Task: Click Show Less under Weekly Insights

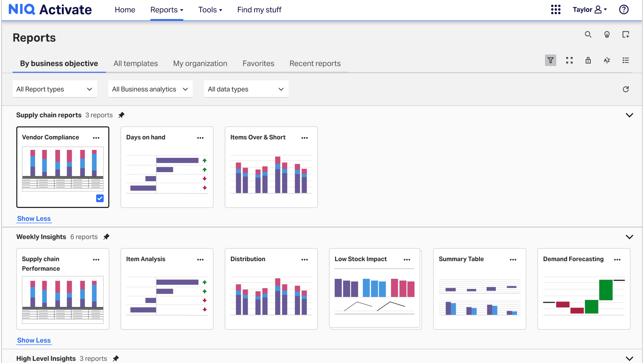Action: [34, 340]
